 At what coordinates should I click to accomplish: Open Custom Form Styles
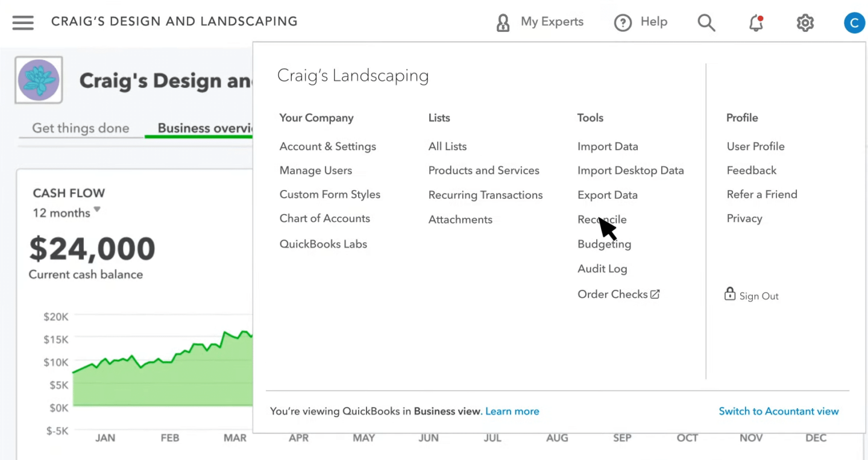(330, 195)
